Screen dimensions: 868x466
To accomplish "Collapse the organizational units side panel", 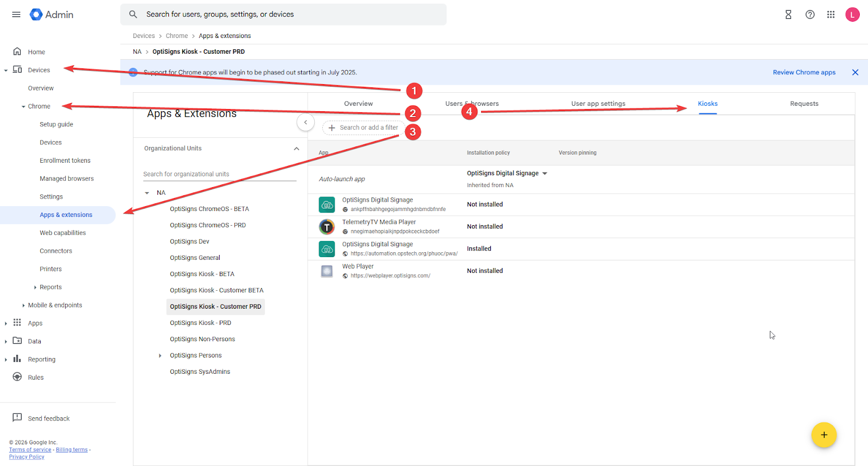I will click(x=305, y=122).
